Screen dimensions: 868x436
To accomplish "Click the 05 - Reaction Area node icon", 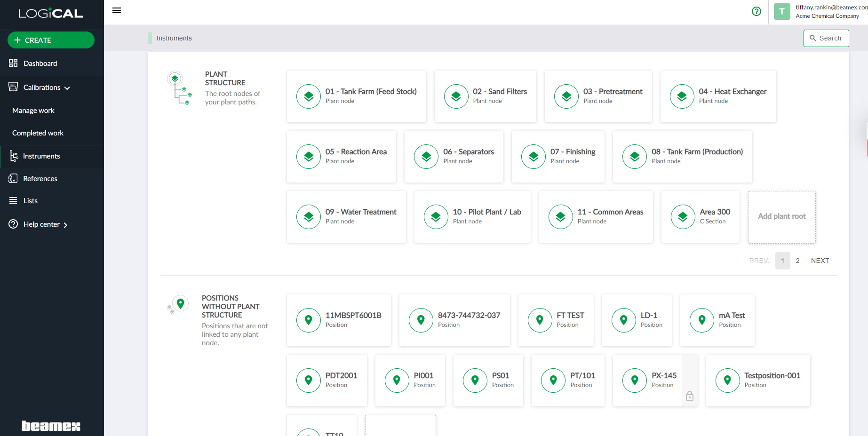I will tap(309, 157).
